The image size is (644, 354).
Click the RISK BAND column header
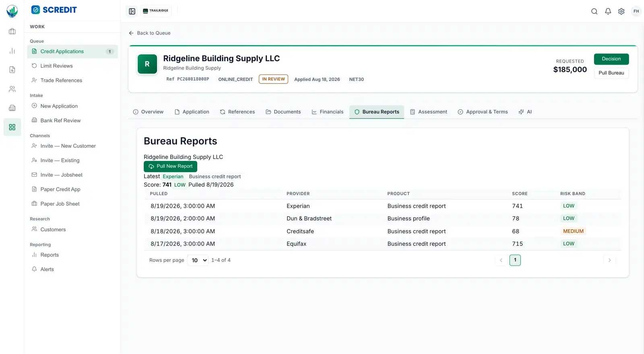point(573,194)
